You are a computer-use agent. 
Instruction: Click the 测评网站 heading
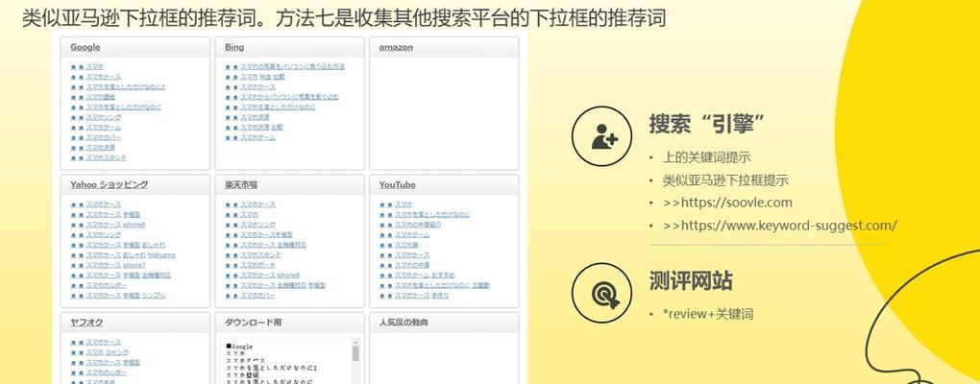[x=691, y=281]
